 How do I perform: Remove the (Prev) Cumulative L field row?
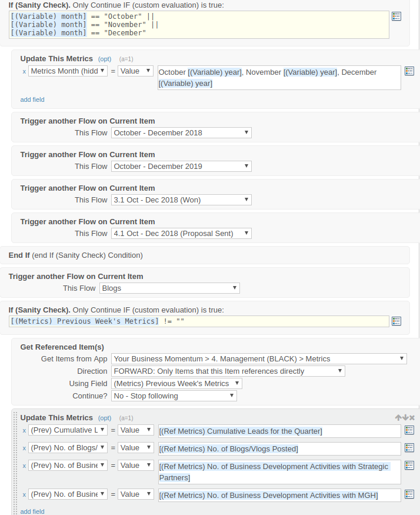coord(24,431)
